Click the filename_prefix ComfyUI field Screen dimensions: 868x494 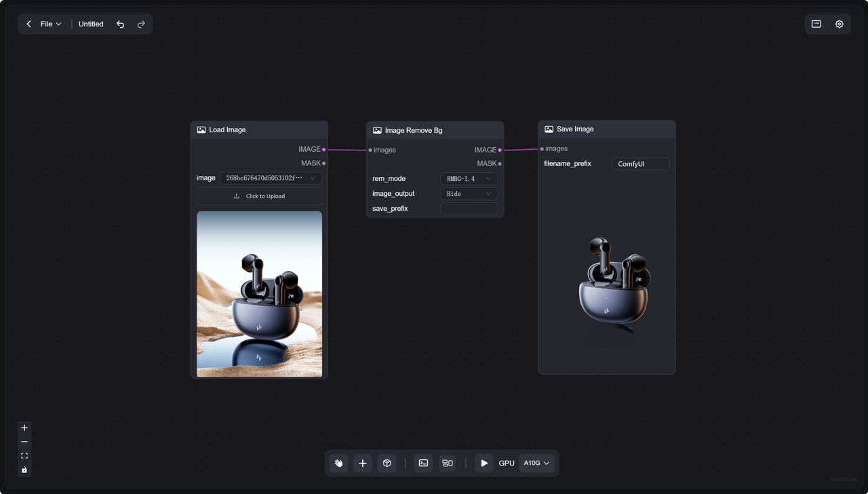click(641, 164)
